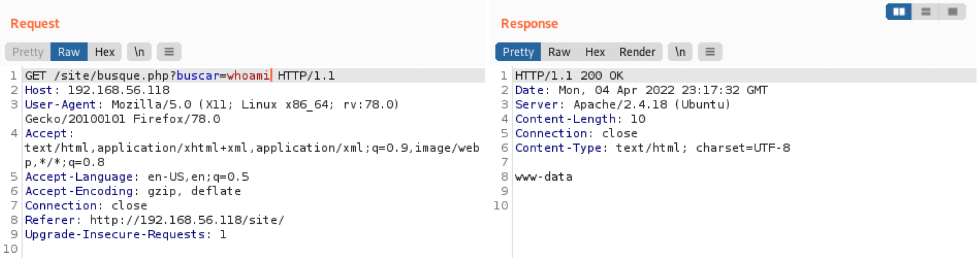The image size is (980, 258).
Task: Switch to top-bottom stacked layout
Action: 925,12
